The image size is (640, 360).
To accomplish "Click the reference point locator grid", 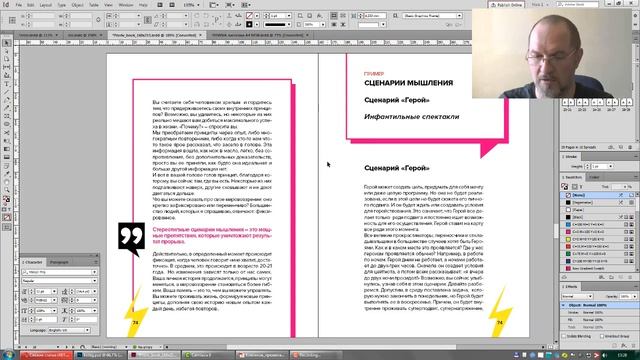I will click(12, 20).
